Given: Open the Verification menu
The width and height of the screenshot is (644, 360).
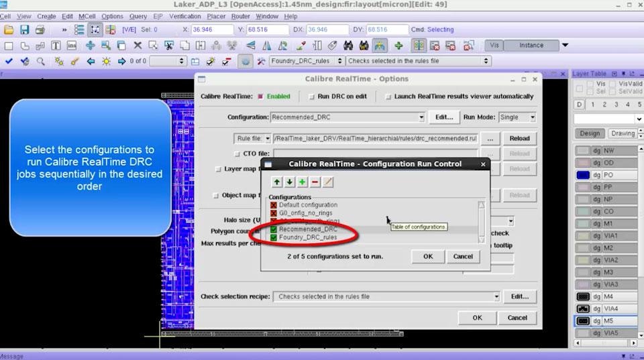Looking at the screenshot, I should 185,16.
